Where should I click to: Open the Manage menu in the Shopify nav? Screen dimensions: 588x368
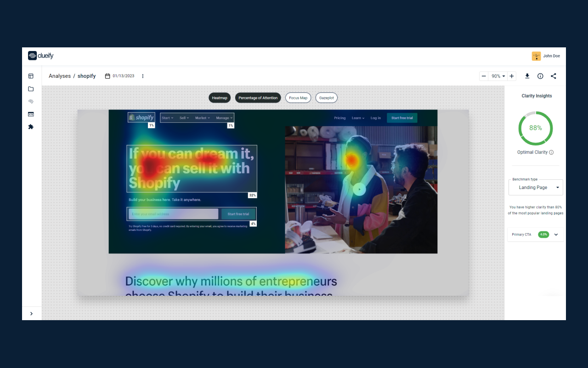(x=224, y=118)
